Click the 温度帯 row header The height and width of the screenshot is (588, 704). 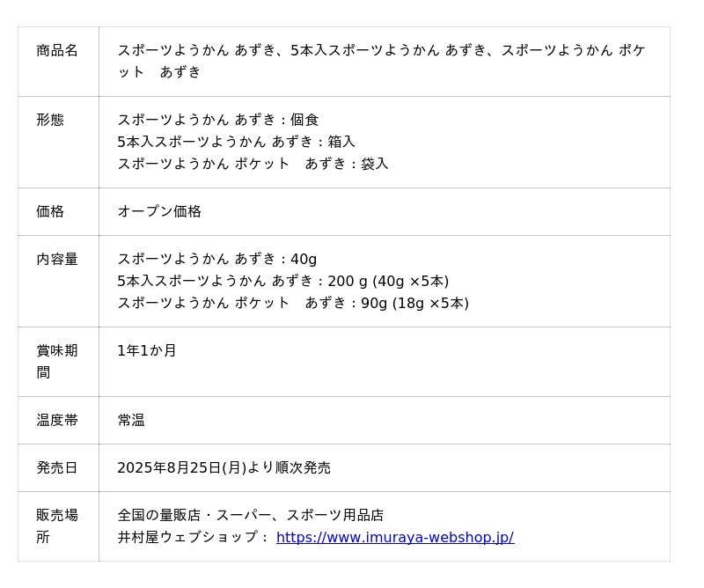pyautogui.click(x=57, y=420)
